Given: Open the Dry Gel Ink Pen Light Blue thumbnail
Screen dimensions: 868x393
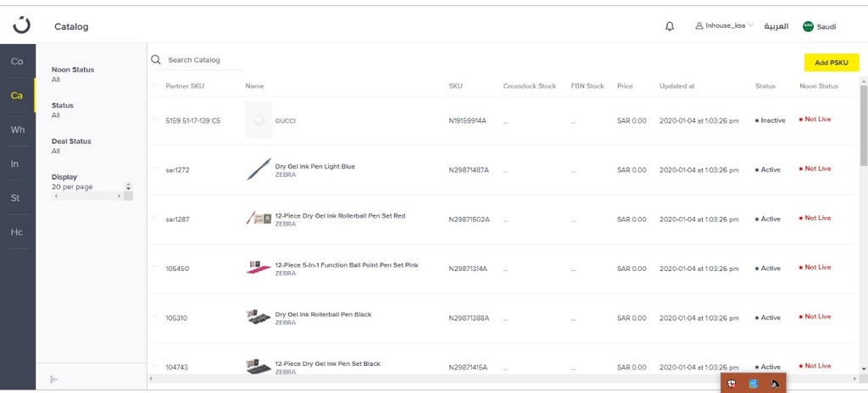Looking at the screenshot, I should pos(259,169).
